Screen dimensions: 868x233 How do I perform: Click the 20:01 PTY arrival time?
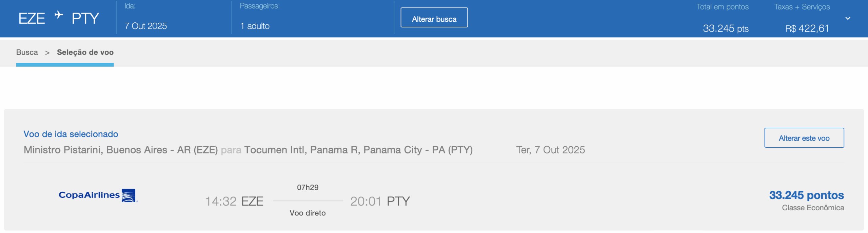(380, 202)
